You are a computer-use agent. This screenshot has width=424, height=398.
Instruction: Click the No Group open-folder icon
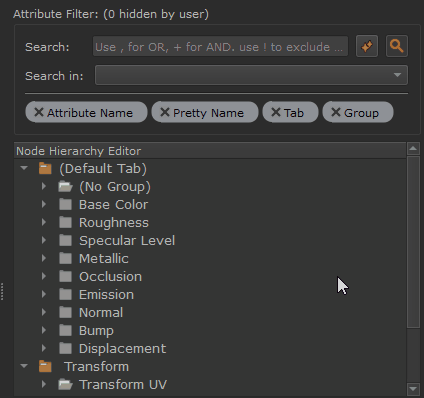tap(65, 186)
